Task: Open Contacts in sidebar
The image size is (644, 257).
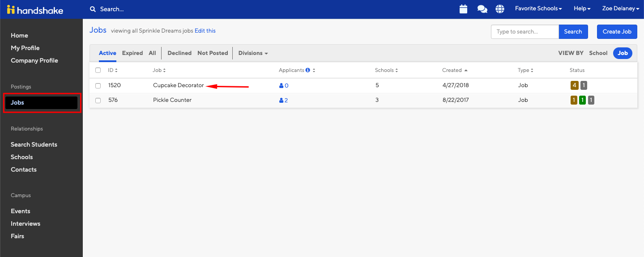Action: click(x=24, y=169)
